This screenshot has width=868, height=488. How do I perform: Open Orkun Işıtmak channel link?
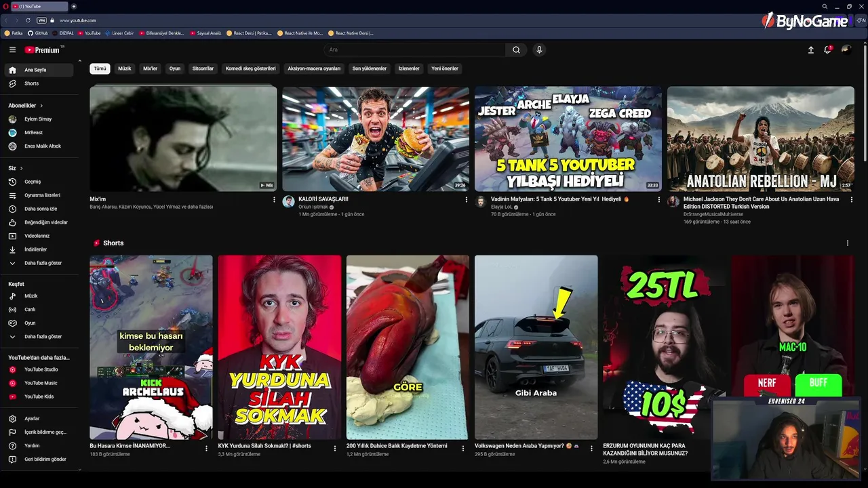(x=313, y=207)
